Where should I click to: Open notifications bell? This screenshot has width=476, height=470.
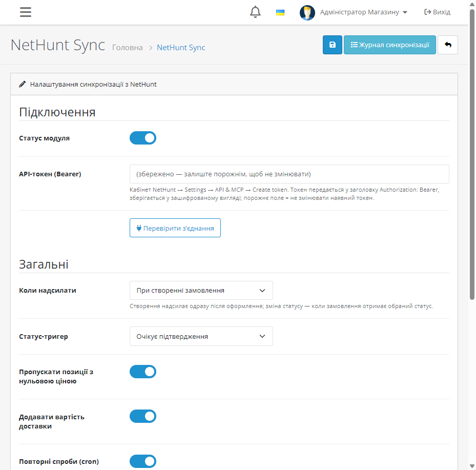(255, 12)
